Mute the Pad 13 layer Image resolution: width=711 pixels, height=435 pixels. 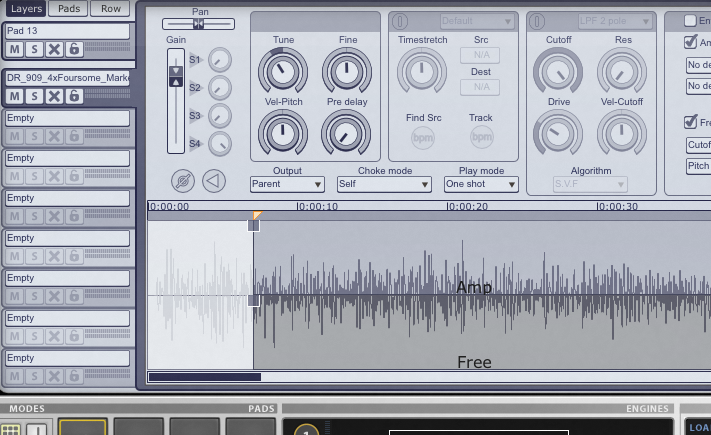coord(15,48)
